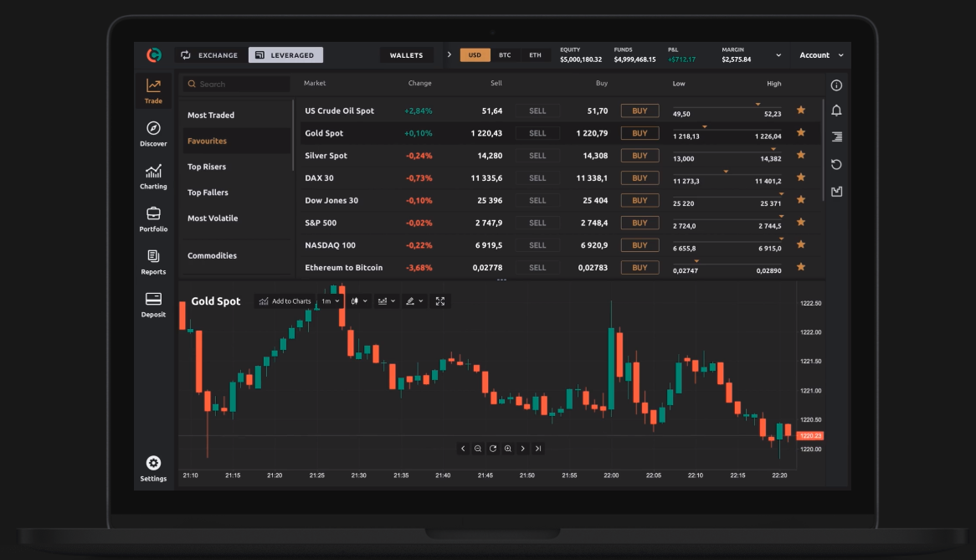Toggle Ethereum to Bitcoin favourite star
The image size is (976, 560).
coord(801,267)
